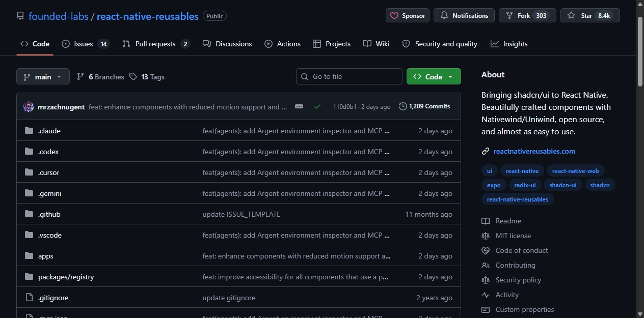The width and height of the screenshot is (644, 318).
Task: Click the MIT license scale icon
Action: [x=486, y=236]
